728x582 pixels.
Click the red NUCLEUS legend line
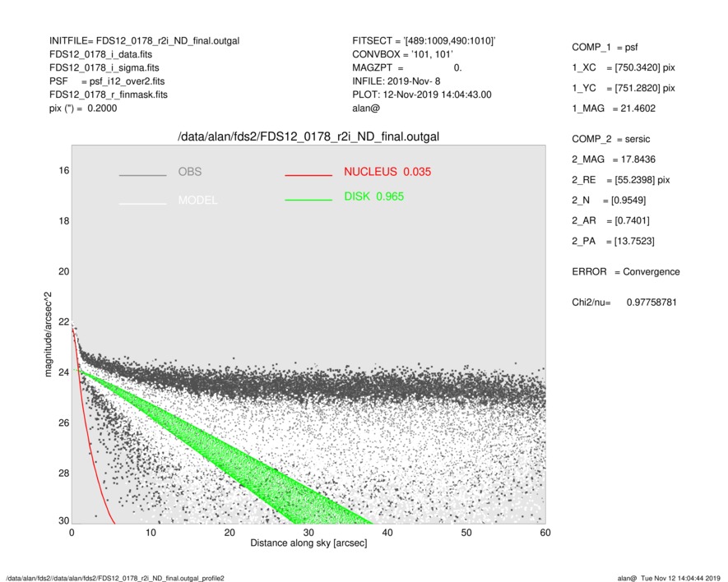(x=310, y=175)
